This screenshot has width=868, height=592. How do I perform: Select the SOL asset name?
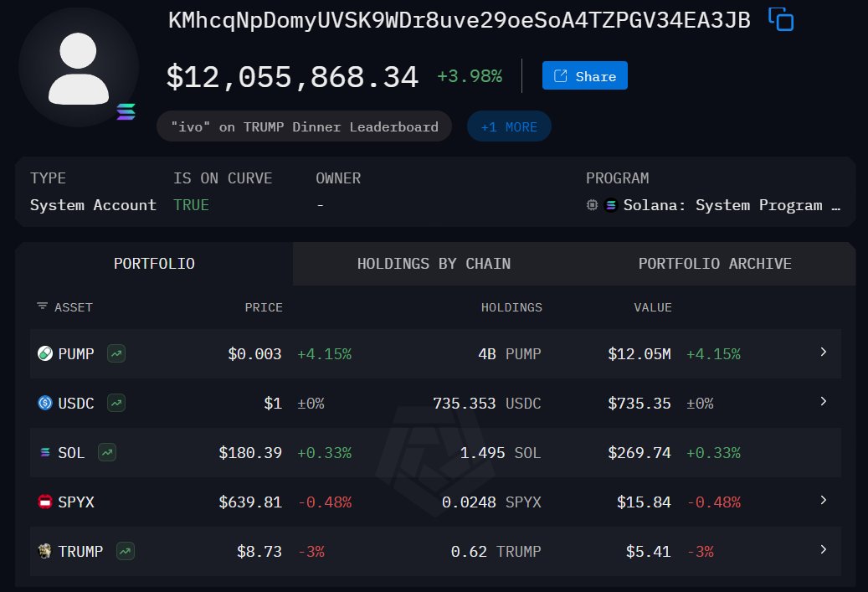tap(71, 453)
